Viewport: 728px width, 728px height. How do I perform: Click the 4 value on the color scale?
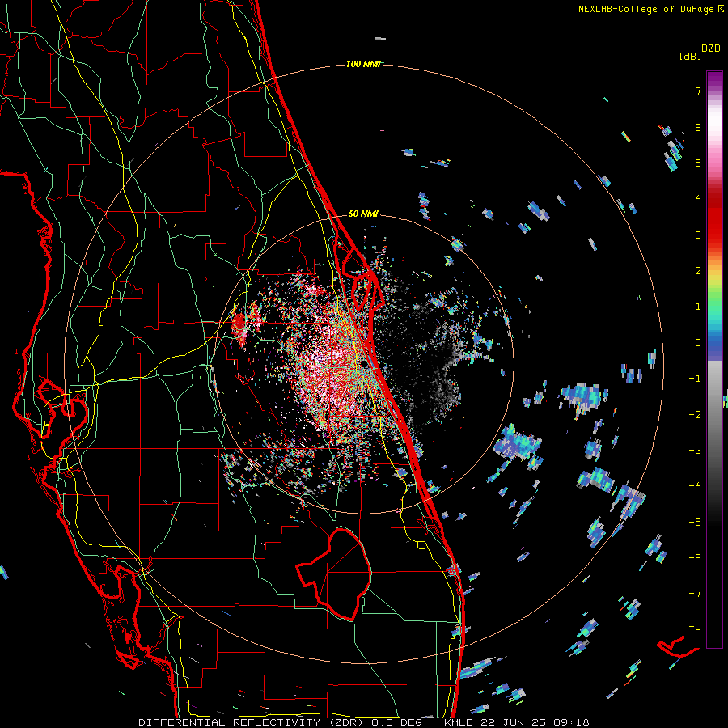point(698,199)
